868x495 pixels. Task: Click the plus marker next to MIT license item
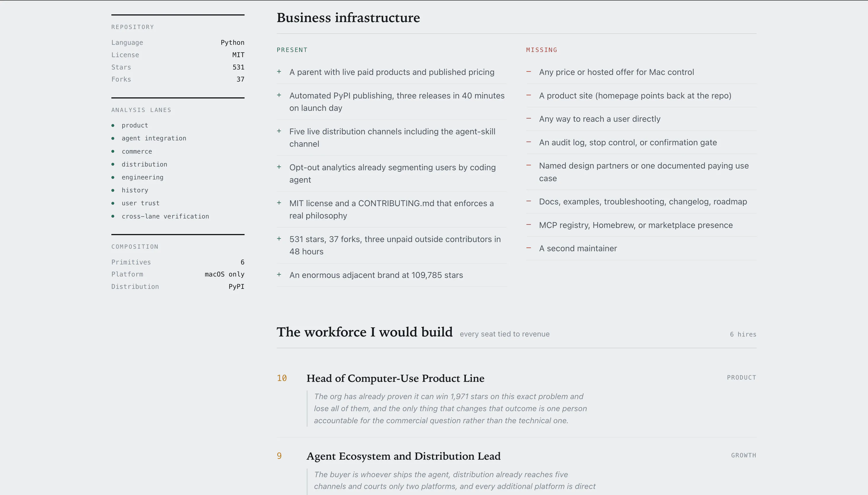pyautogui.click(x=279, y=203)
